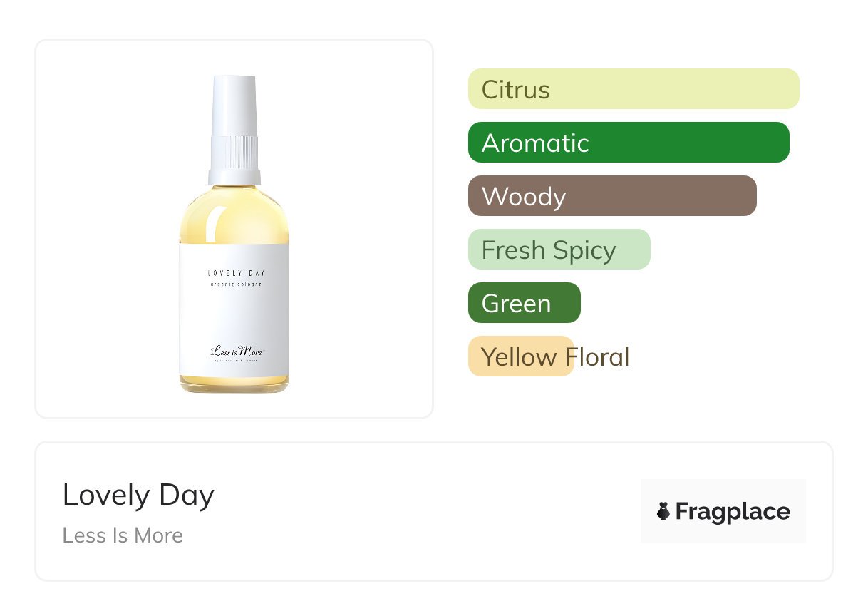The image size is (868, 616).
Task: Click the Fragplace perfume bottle logo icon
Action: point(663,511)
